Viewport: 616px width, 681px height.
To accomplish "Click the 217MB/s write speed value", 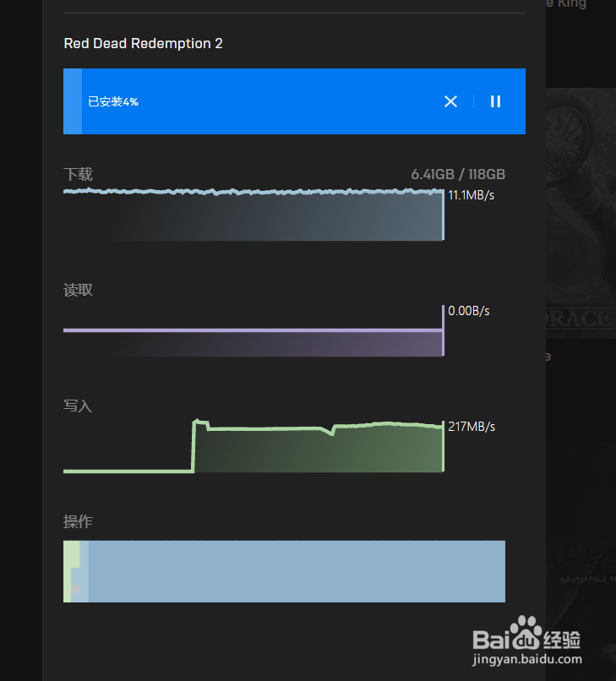I will click(472, 427).
